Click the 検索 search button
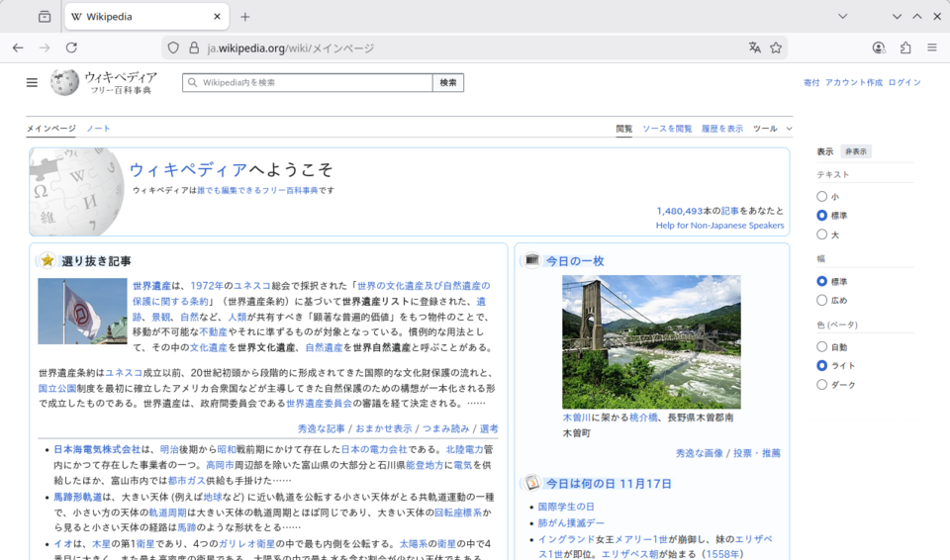Image resolution: width=950 pixels, height=560 pixels. 448,82
